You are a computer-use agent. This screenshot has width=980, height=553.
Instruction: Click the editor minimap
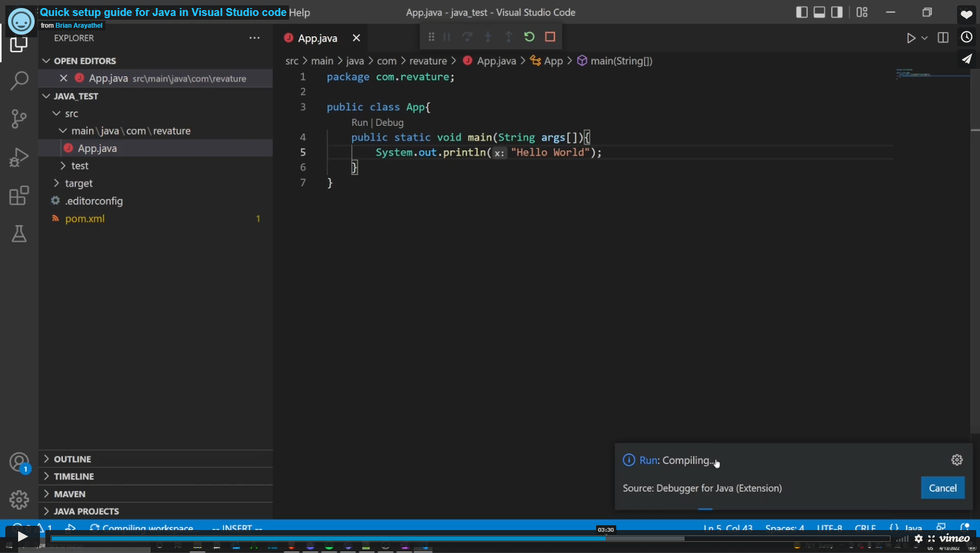tap(932, 75)
